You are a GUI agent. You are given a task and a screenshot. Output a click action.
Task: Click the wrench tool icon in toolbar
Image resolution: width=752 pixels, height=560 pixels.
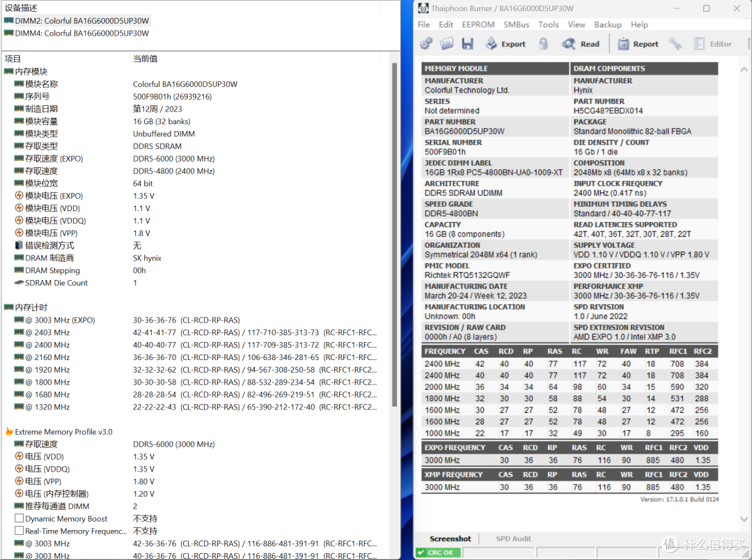tap(675, 44)
